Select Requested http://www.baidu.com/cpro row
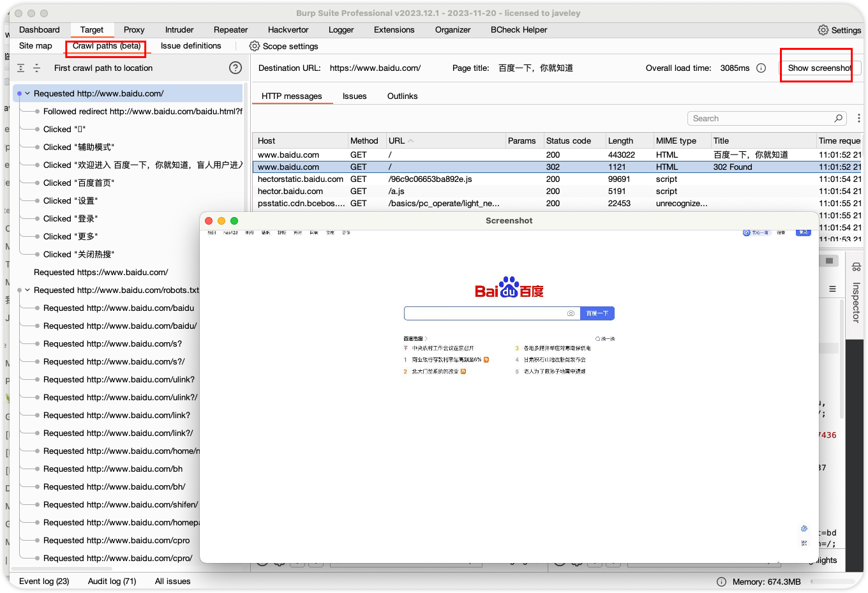This screenshot has width=868, height=593. [117, 541]
